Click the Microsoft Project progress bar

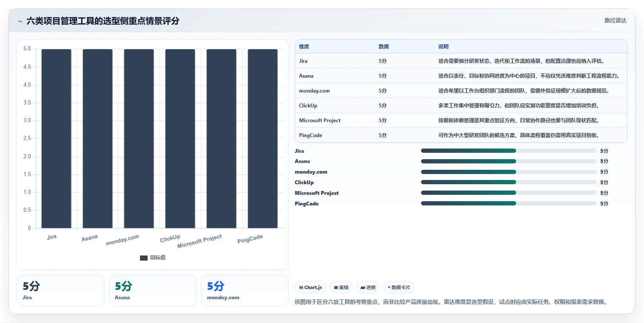click(509, 193)
